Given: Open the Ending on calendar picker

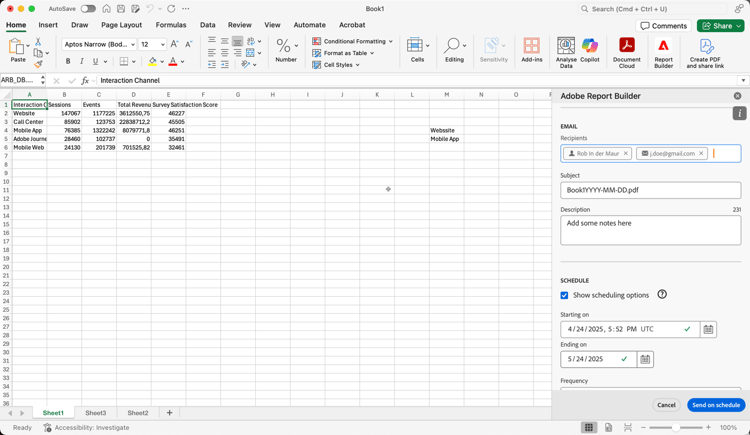Looking at the screenshot, I should [645, 359].
